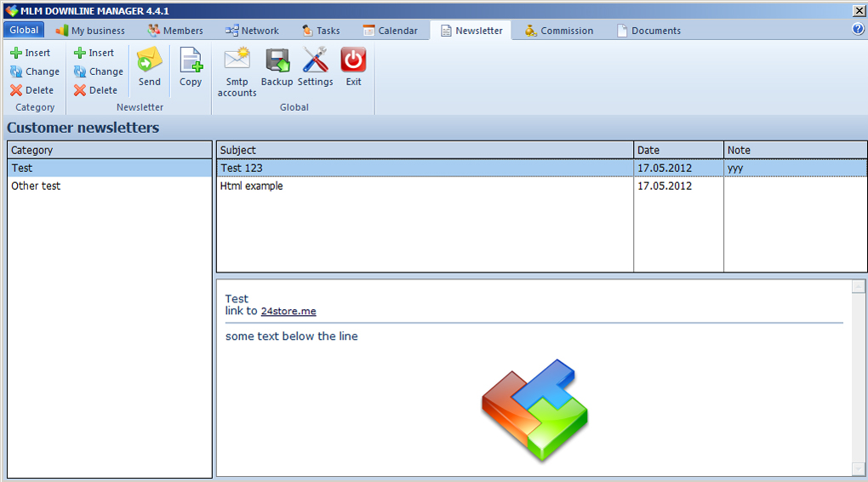Click Change in the Category group
The height and width of the screenshot is (482, 868).
[x=35, y=72]
